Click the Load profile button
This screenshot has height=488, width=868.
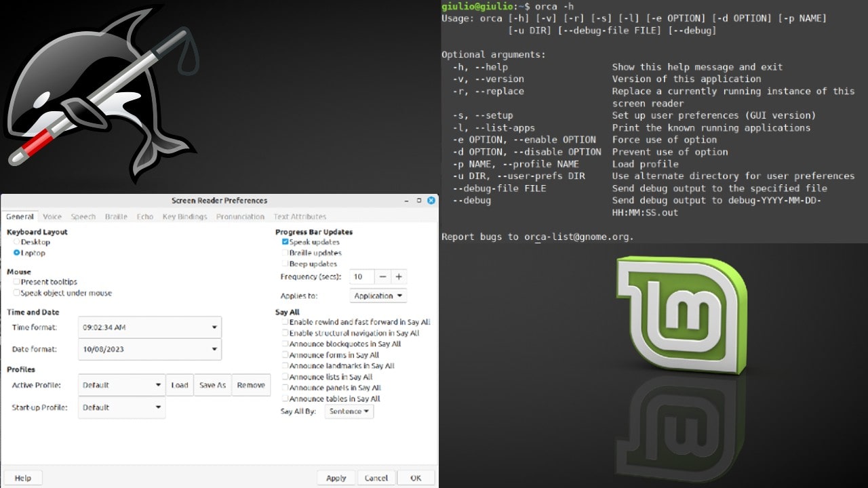pyautogui.click(x=180, y=385)
